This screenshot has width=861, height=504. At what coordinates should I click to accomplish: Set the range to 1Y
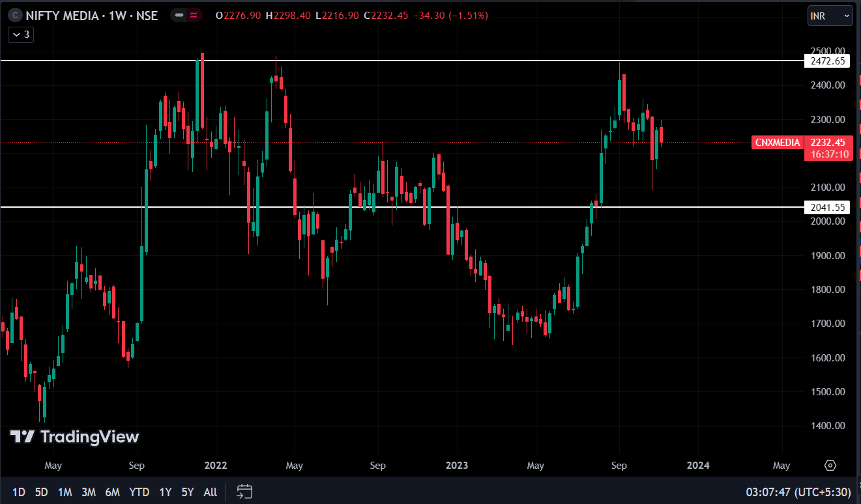[166, 492]
